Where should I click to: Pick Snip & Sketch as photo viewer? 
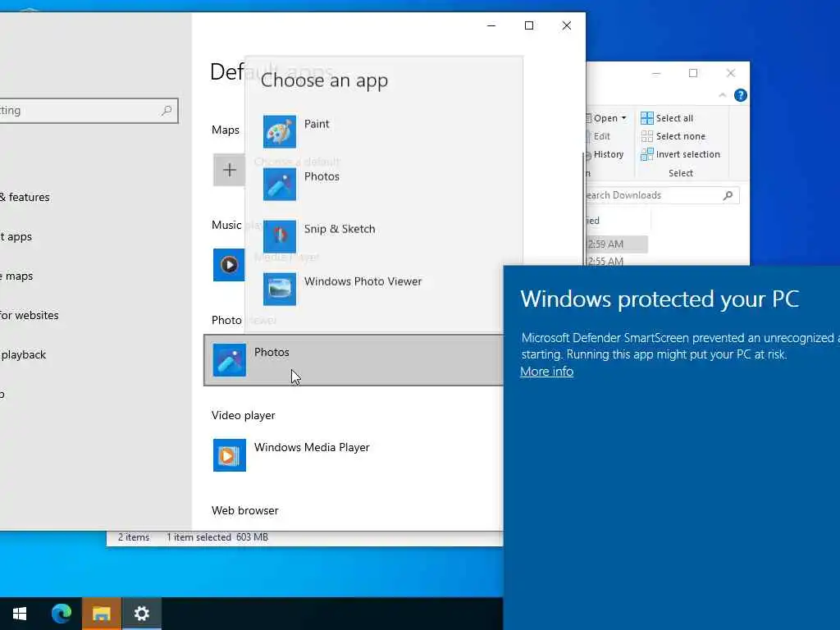383,236
